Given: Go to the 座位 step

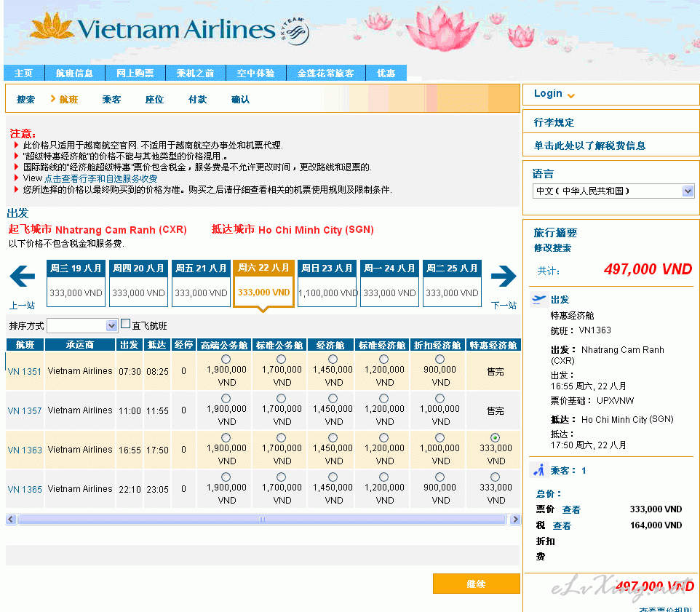Looking at the screenshot, I should (154, 100).
